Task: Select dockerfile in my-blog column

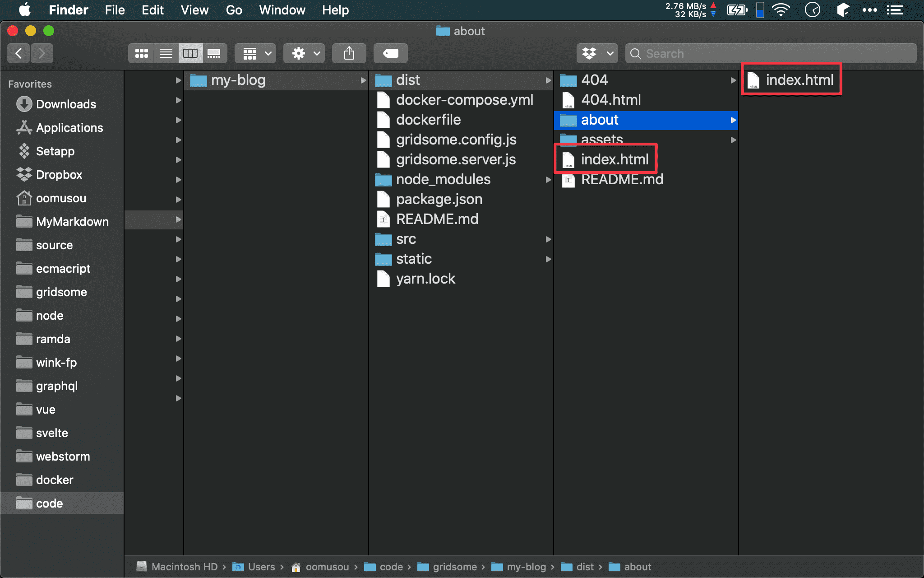Action: coord(461,120)
